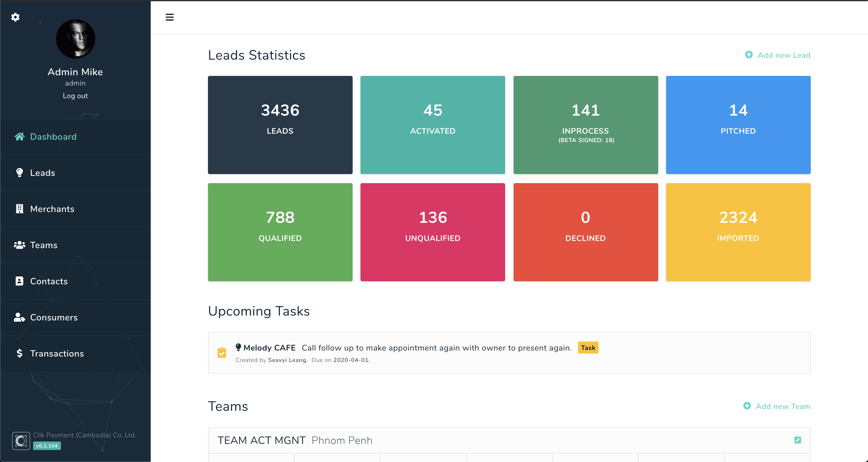Open the Merchants menu item
This screenshot has height=462, width=868.
52,209
